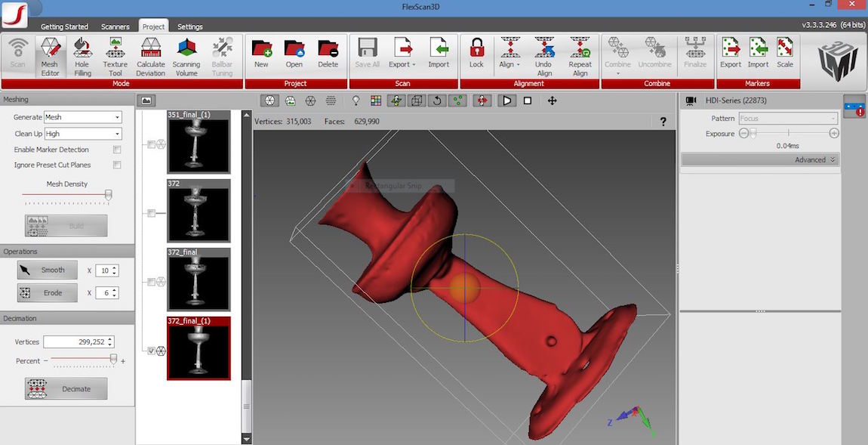Select the 372_final scan thumbnail
The height and width of the screenshot is (445, 868).
click(x=199, y=281)
